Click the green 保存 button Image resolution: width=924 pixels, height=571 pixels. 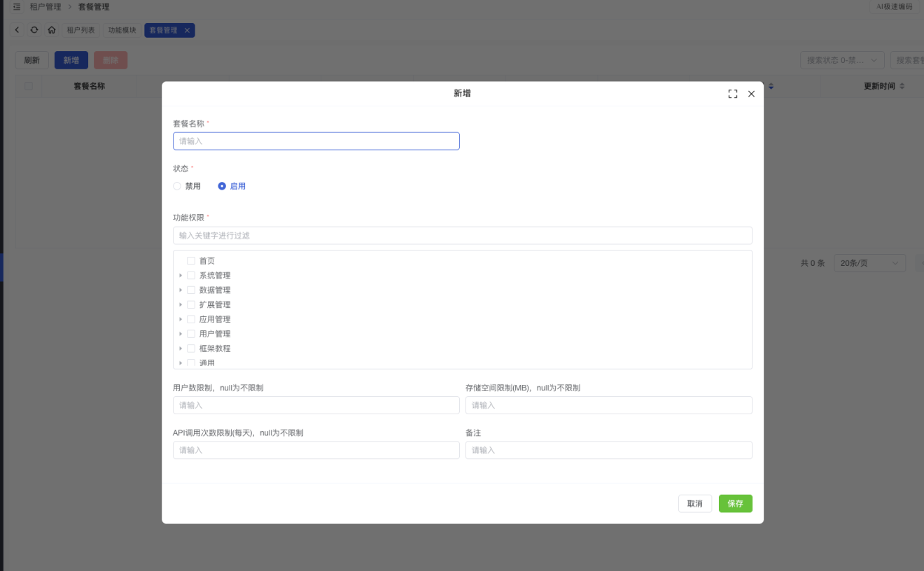click(x=735, y=504)
